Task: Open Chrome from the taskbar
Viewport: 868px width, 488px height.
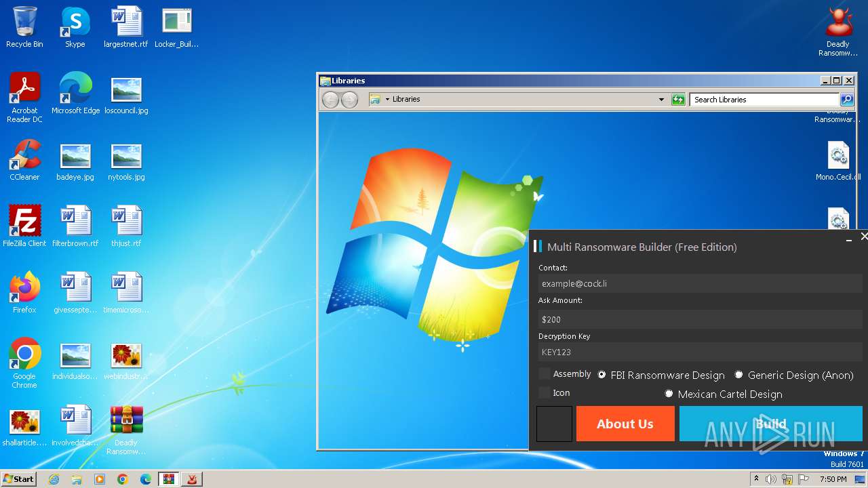Action: coord(123,479)
